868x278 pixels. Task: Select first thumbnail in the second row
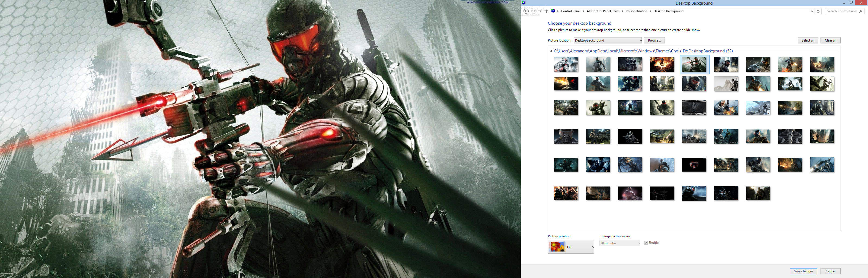tap(566, 84)
